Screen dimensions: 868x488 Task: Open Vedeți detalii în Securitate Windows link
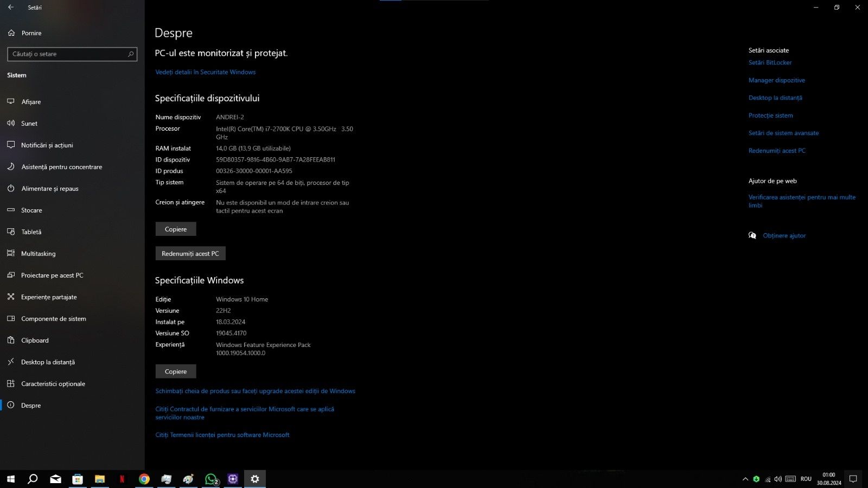[x=205, y=72]
